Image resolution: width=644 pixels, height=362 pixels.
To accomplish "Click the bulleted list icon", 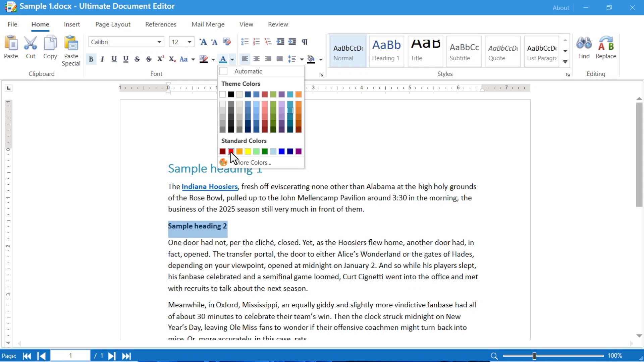I will pyautogui.click(x=245, y=42).
